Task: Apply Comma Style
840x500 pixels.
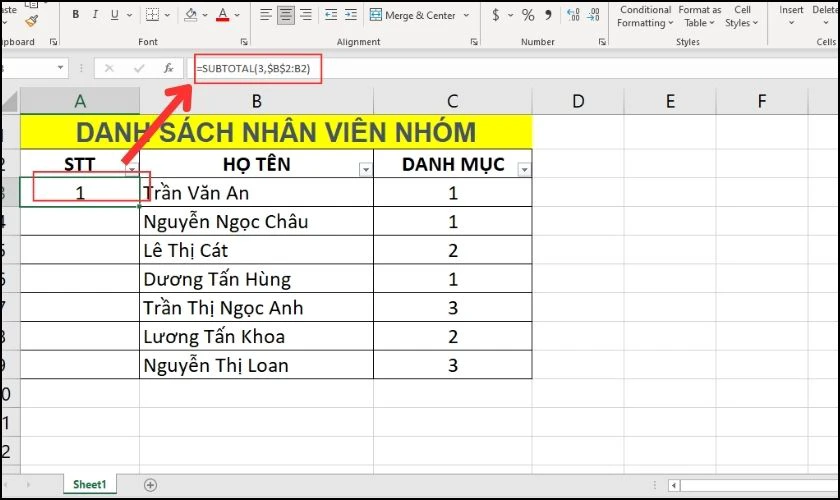Action: tap(548, 14)
